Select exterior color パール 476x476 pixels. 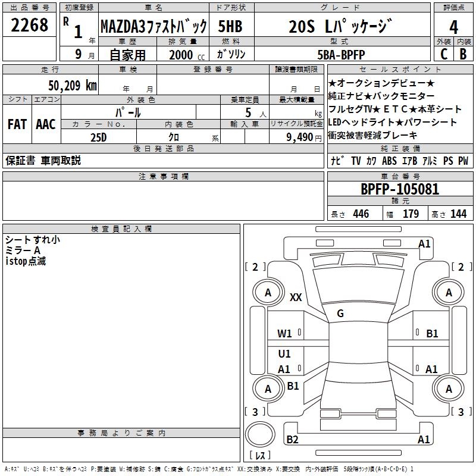128,112
